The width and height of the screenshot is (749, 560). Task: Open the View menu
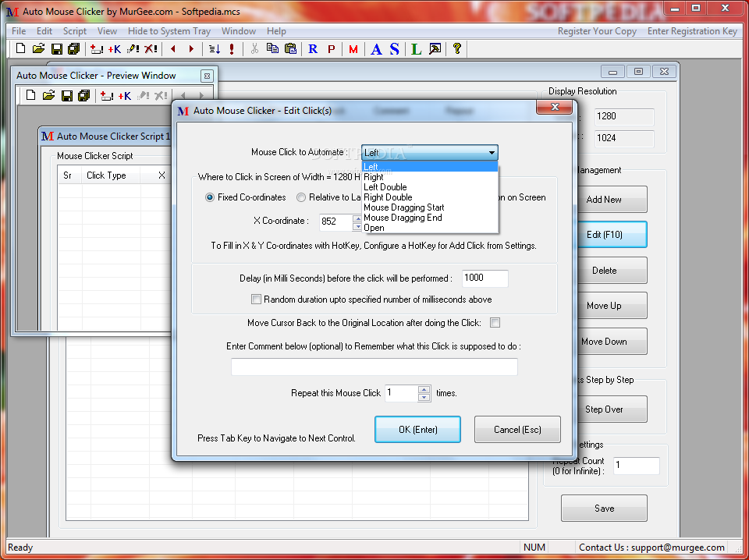(x=107, y=31)
